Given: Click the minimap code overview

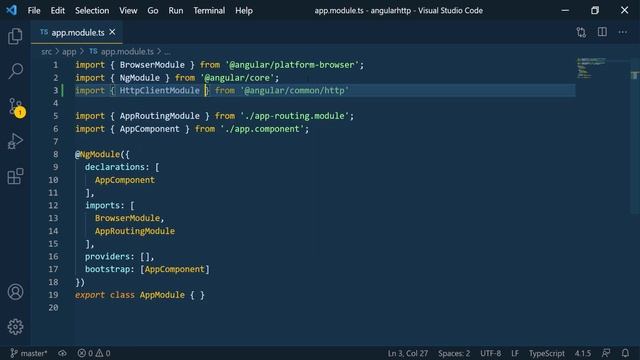Looking at the screenshot, I should [x=592, y=68].
